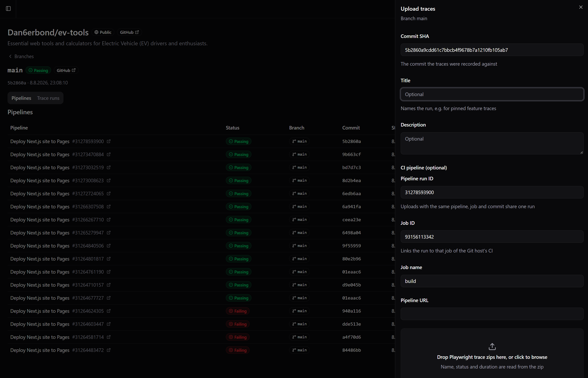The width and height of the screenshot is (588, 378).
Task: Click Passing status for commit ceea23e
Action: 238,220
